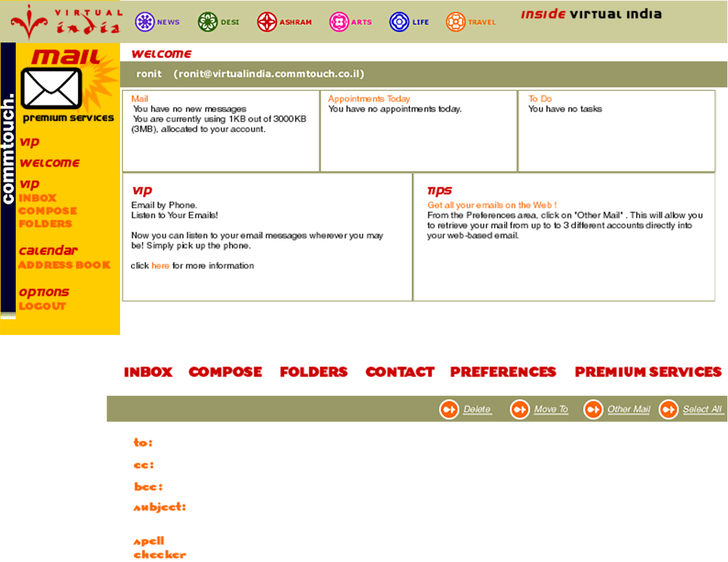Open the Arts section icon
The image size is (728, 562).
pyautogui.click(x=339, y=22)
